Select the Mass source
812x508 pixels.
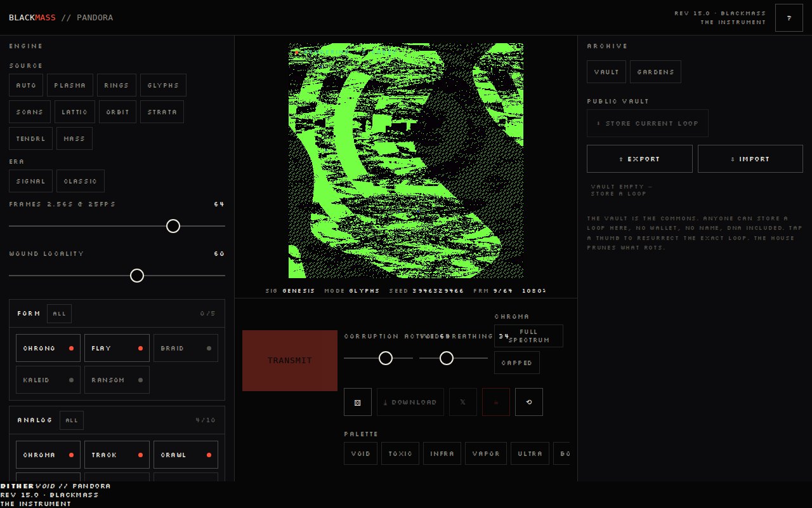coord(75,138)
